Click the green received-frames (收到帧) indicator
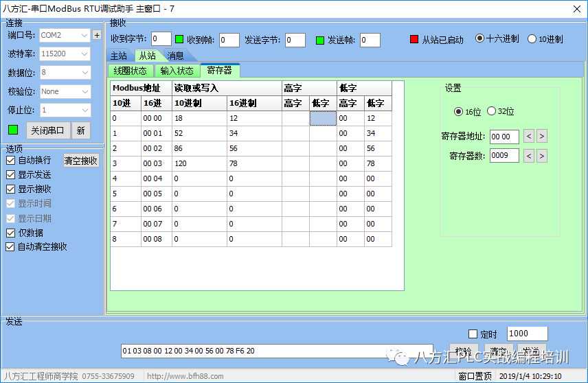The width and height of the screenshot is (588, 383). coord(179,40)
